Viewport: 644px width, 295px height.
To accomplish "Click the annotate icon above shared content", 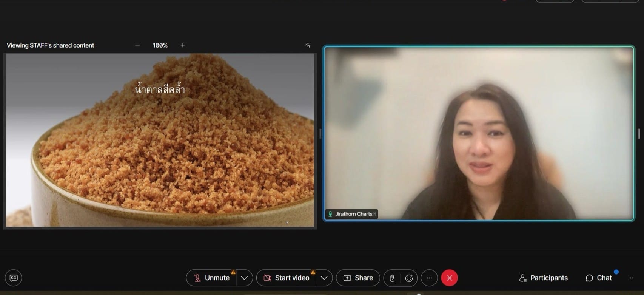I will tap(308, 45).
